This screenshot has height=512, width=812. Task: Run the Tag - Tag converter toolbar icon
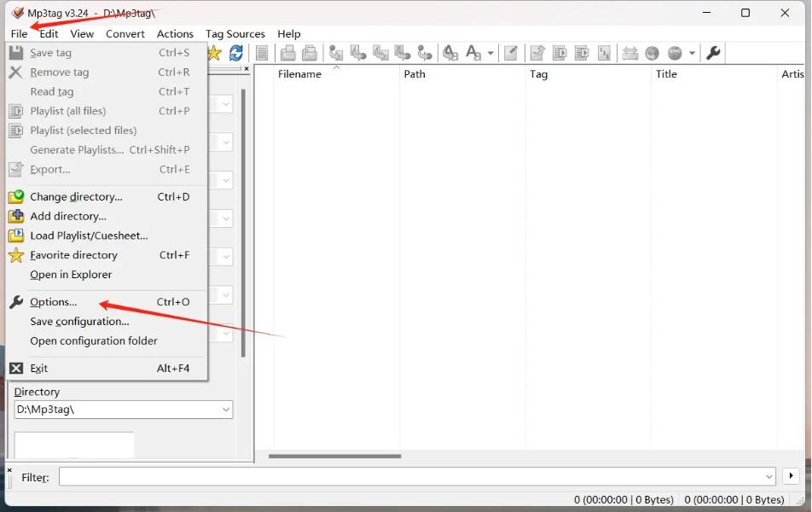[425, 53]
